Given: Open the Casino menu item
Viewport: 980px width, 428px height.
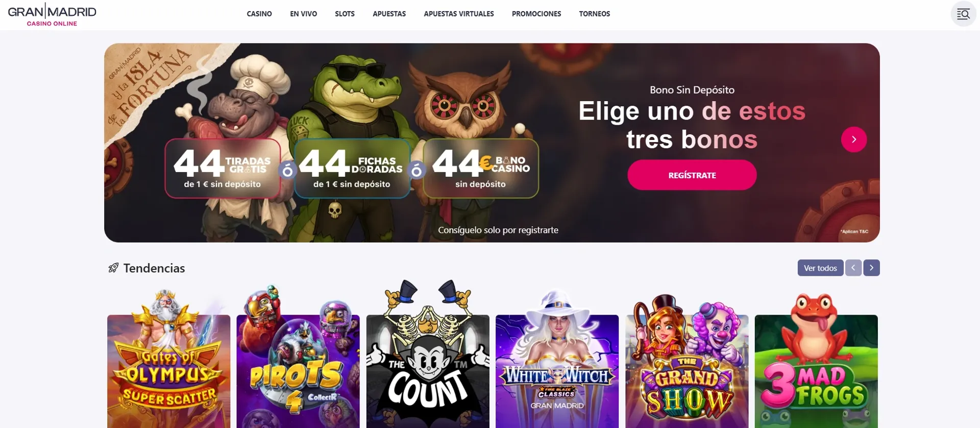Looking at the screenshot, I should click(259, 14).
